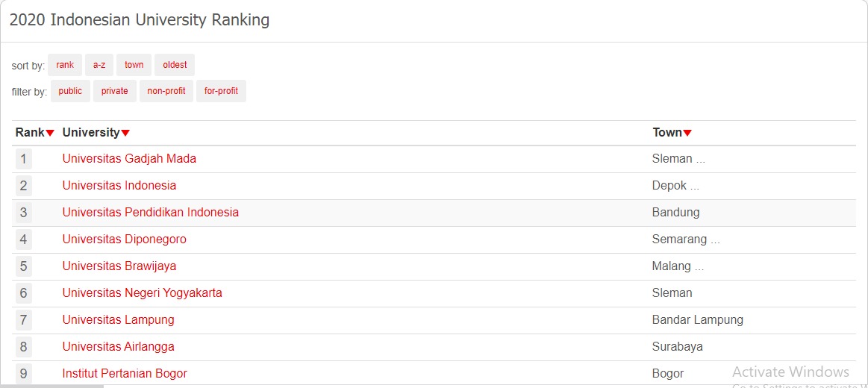Open Universitas Airlangga link
Image resolution: width=868 pixels, height=388 pixels.
coord(118,347)
